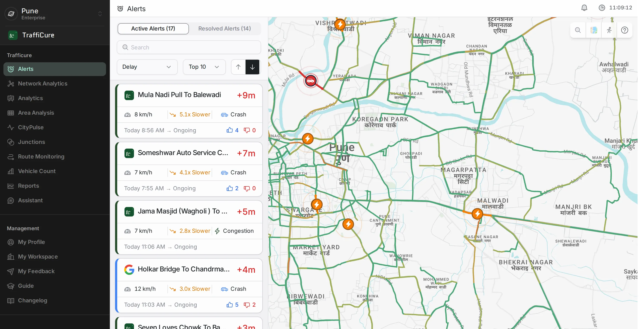
Task: Open Reports in sidebar
Action: coord(55,186)
